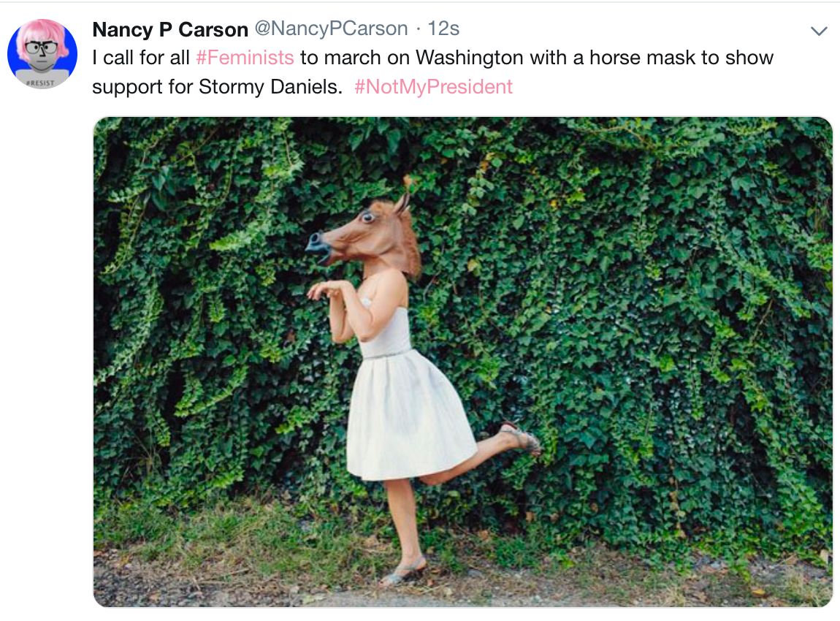Click the words 'Stormy Daniels' in the tweet
This screenshot has height=621, width=840.
[x=270, y=87]
